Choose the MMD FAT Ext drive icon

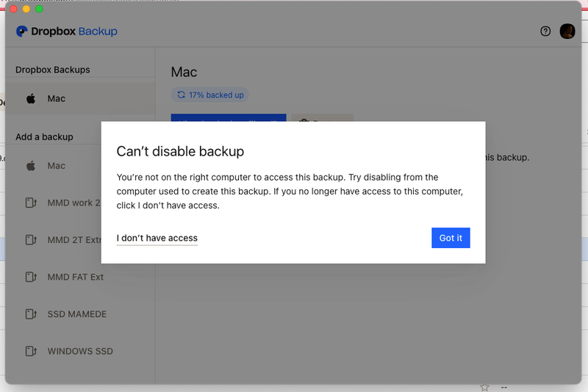[x=31, y=277]
